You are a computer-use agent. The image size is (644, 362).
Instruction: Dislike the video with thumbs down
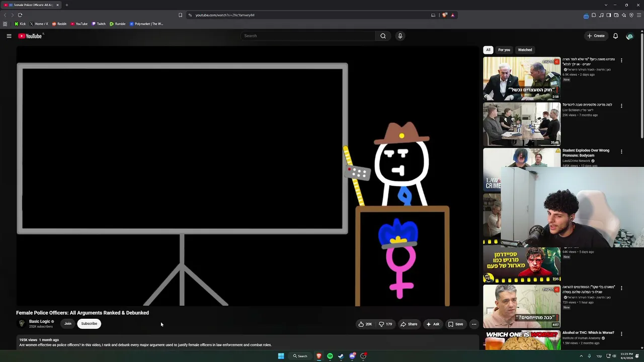coord(385,324)
